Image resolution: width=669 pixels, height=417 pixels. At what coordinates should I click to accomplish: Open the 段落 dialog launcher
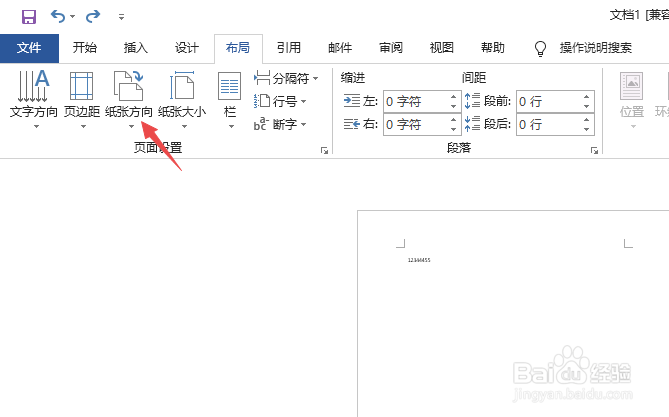point(594,150)
